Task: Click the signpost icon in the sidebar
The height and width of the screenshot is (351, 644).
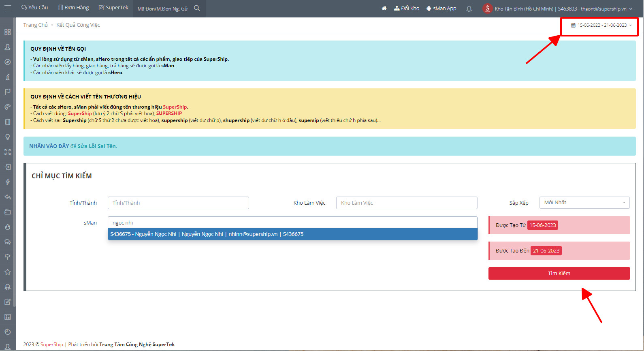Action: (x=7, y=257)
